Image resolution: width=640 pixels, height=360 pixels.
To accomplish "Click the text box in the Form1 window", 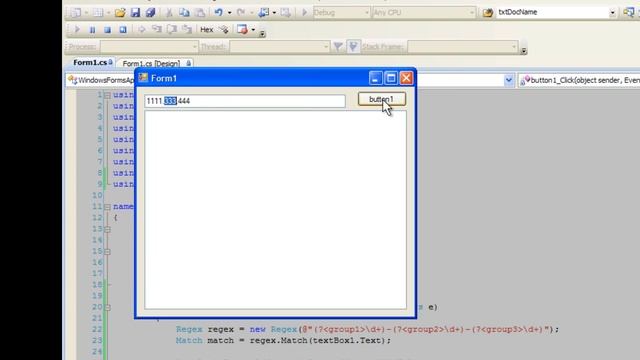I will [x=244, y=101].
